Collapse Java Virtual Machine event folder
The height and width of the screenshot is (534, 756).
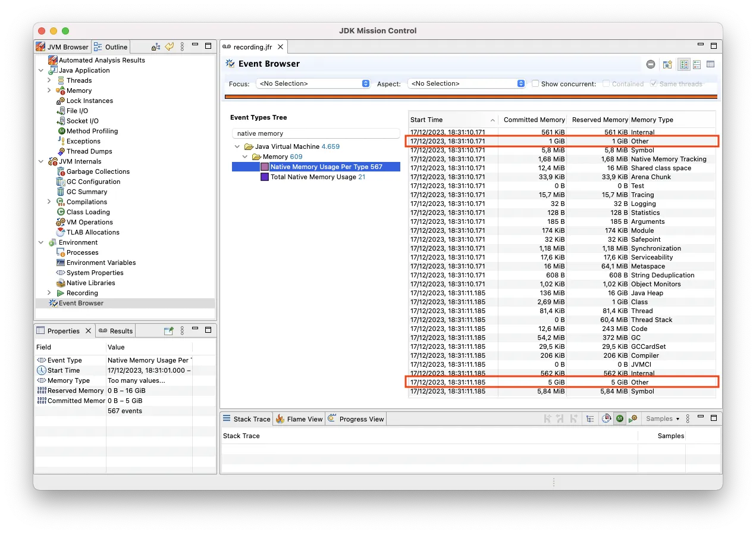(x=237, y=146)
